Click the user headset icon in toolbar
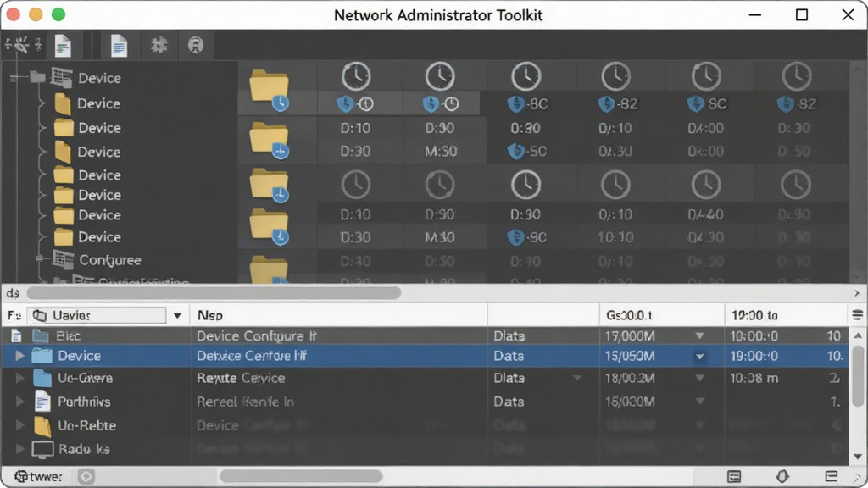Viewport: 868px width, 488px height. (x=196, y=45)
